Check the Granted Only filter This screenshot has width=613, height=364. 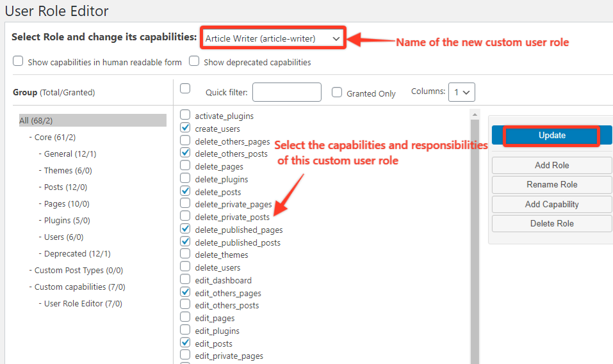pyautogui.click(x=337, y=92)
